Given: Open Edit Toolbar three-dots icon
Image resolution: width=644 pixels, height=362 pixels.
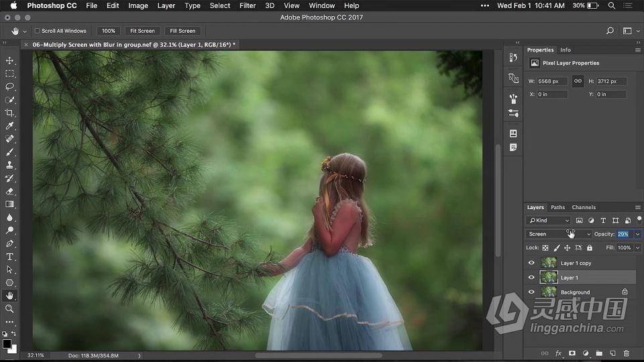Looking at the screenshot, I should tap(9, 322).
